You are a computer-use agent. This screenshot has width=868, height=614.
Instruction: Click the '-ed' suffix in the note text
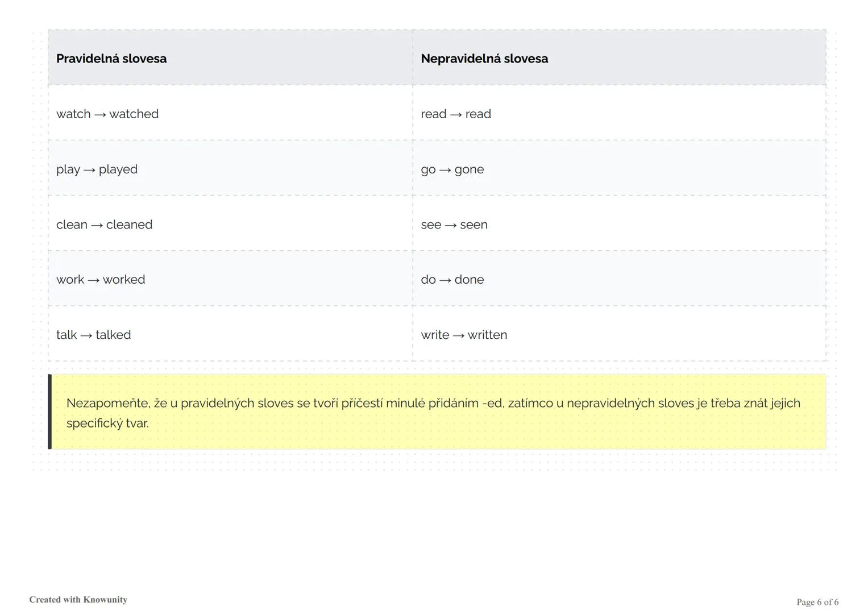pyautogui.click(x=492, y=404)
